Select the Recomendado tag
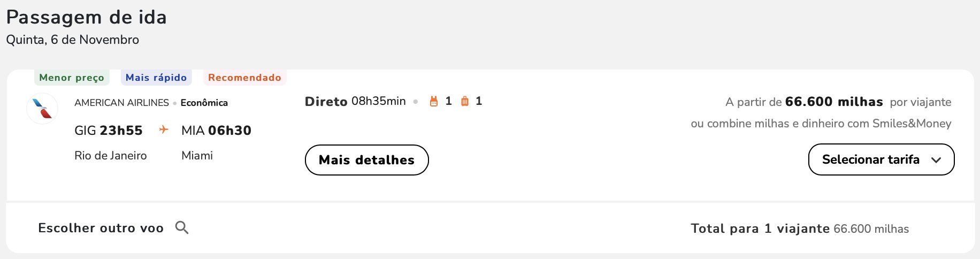The image size is (980, 259). tap(244, 78)
